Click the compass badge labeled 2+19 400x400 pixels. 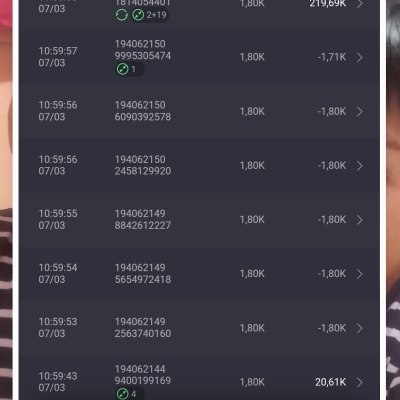point(149,15)
